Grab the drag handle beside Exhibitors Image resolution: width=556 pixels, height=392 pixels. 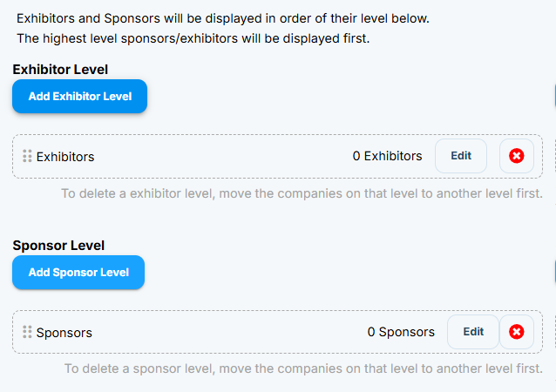27,156
